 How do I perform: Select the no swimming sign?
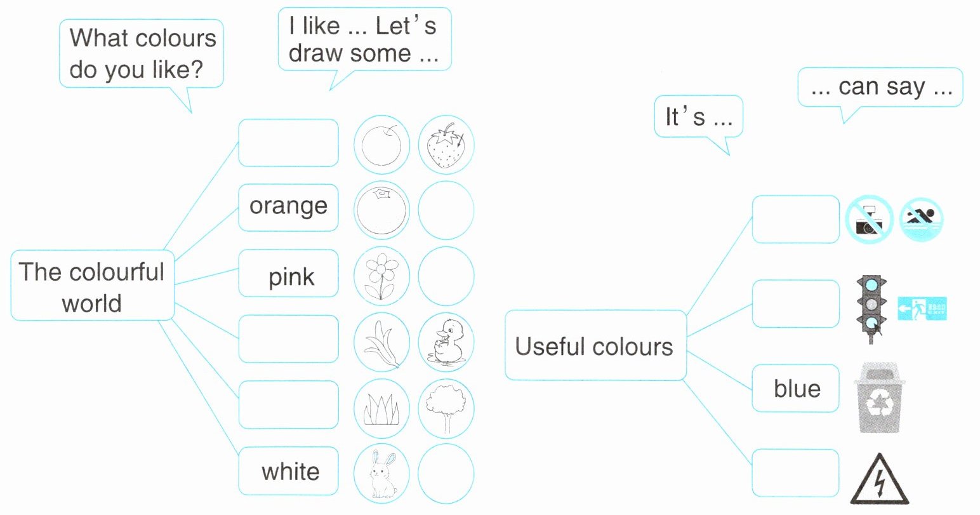coord(921,220)
